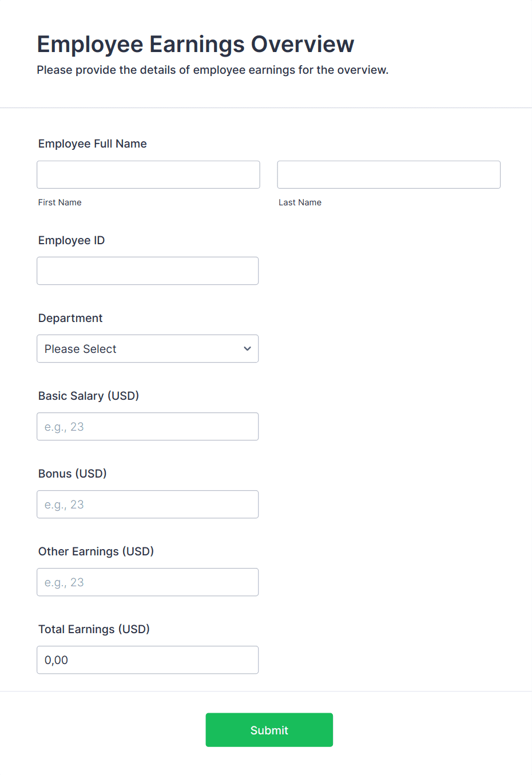This screenshot has width=532, height=775.
Task: Open the Department dropdown
Action: pyautogui.click(x=148, y=348)
